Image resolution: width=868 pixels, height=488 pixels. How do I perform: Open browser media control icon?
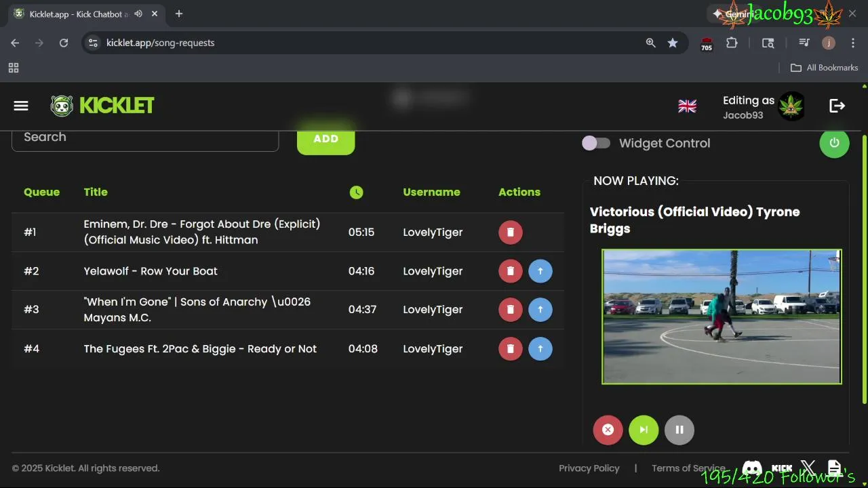point(804,43)
